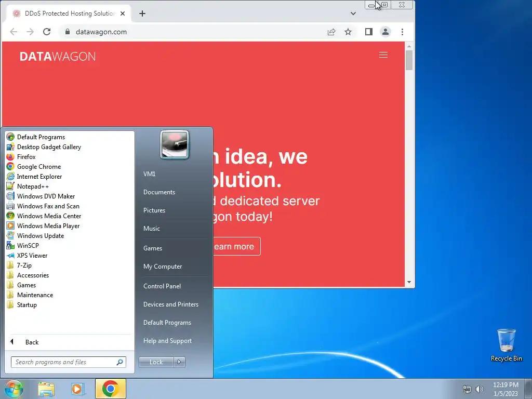Open Windows Update entry
The height and width of the screenshot is (399, 532).
41,235
